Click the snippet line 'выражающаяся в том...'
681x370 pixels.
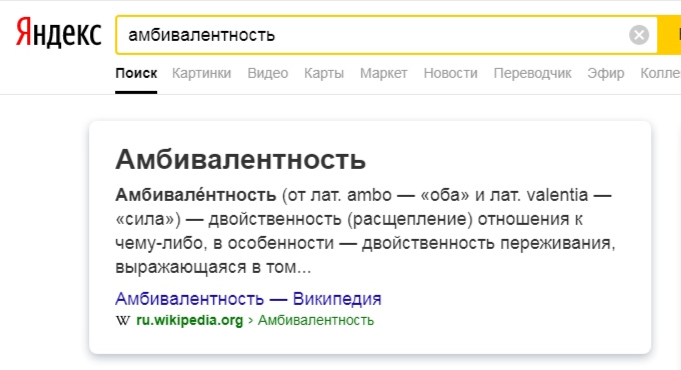[213, 267]
